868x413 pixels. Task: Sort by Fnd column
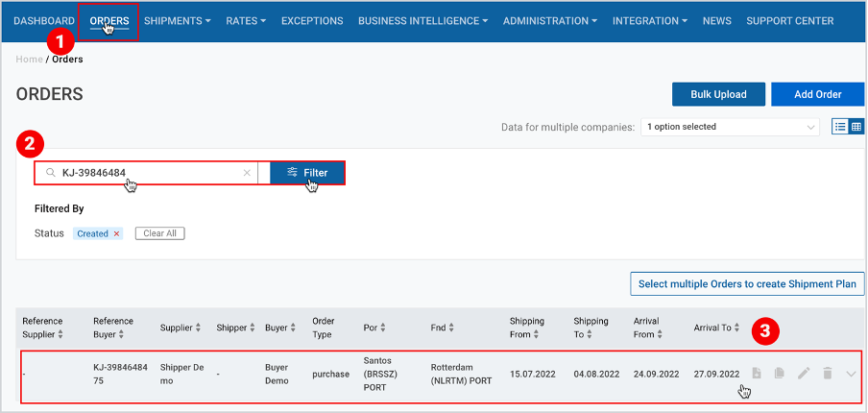pos(451,328)
